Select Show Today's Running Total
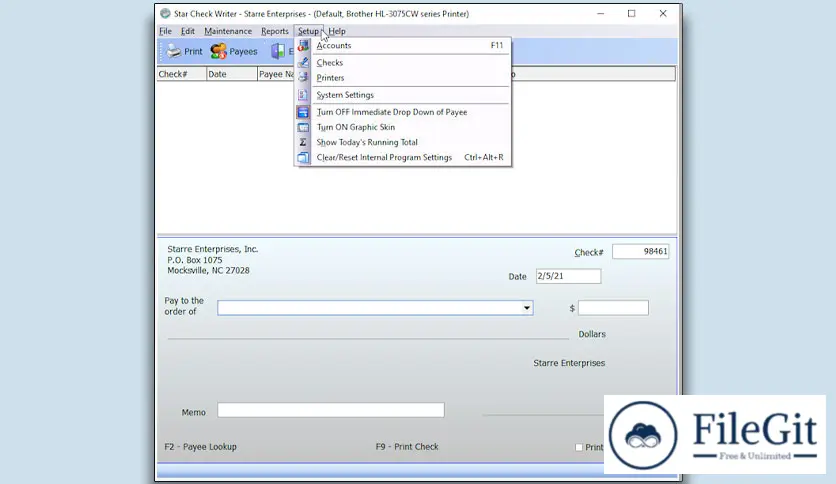836x484 pixels. [403, 142]
